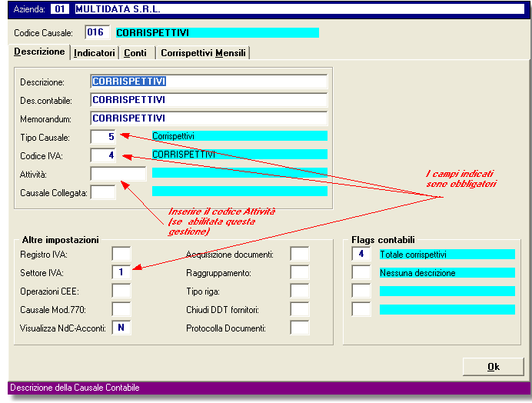Image resolution: width=532 pixels, height=403 pixels.
Task: Click the Tipo Causale description 'Corrispettivi'
Action: pos(240,136)
